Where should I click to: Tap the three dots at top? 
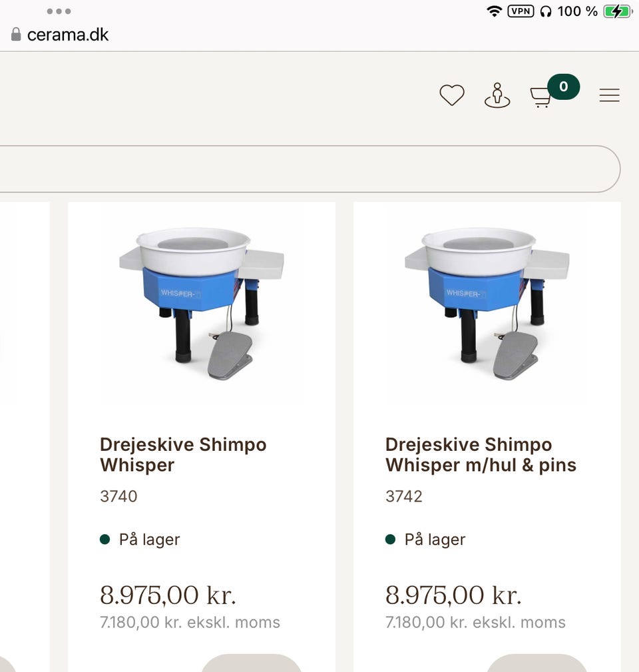point(59,11)
